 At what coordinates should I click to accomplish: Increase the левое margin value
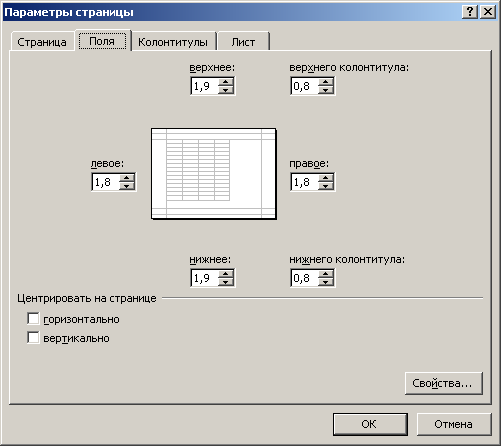[x=127, y=178]
